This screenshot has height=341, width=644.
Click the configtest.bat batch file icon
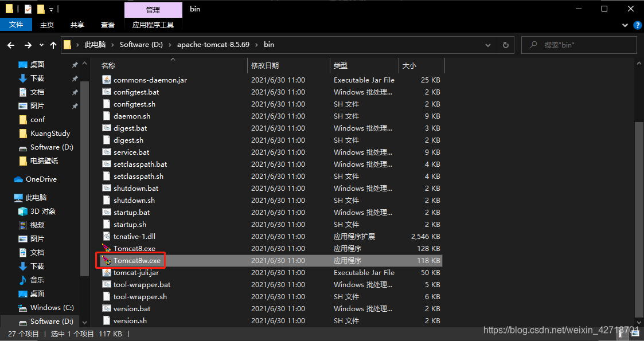107,92
